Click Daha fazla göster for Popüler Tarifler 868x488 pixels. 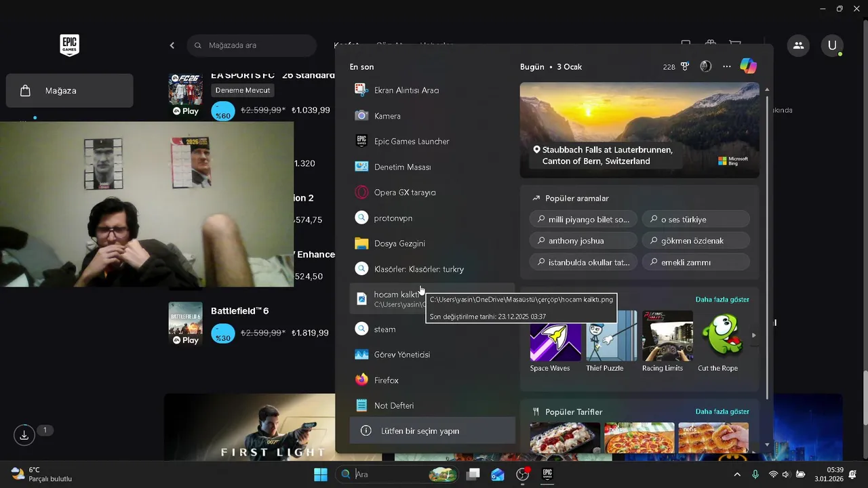(x=722, y=411)
